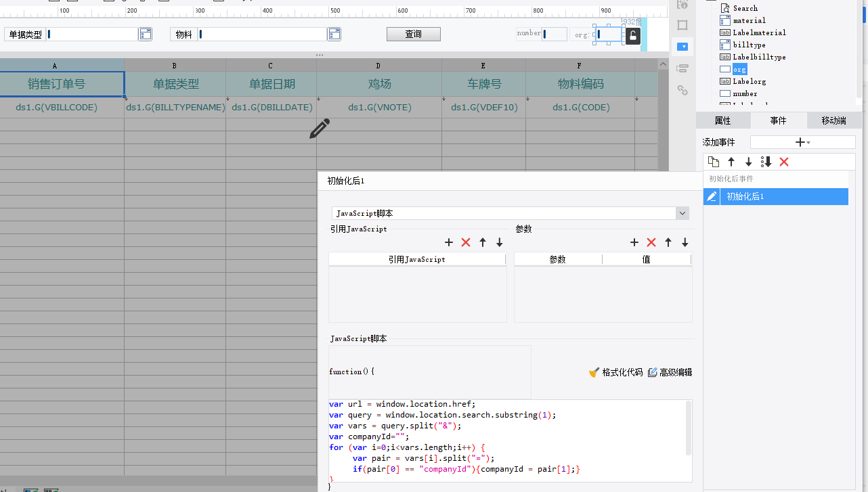
Task: Delete 引用JavaScript entry with red X
Action: tap(466, 242)
